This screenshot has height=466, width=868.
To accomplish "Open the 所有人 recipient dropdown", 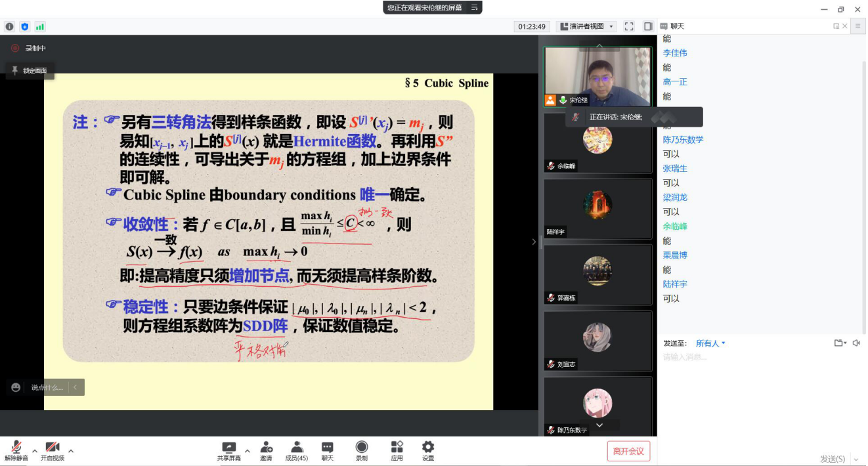I will click(710, 343).
